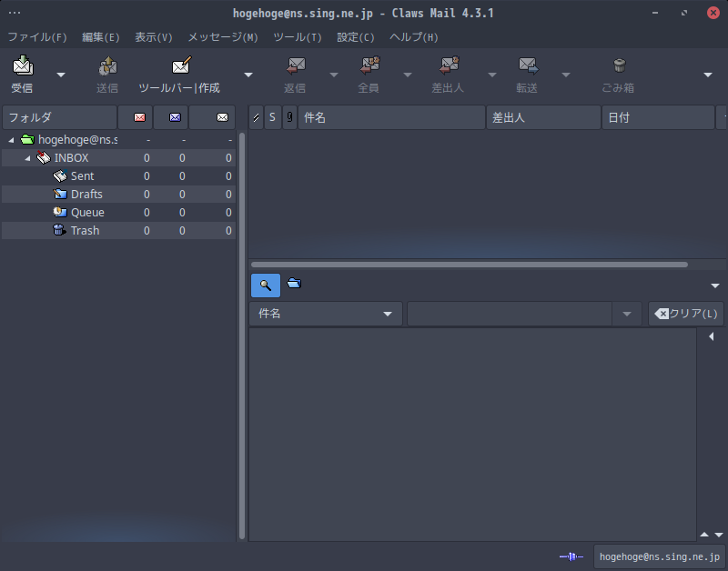Toggle the folder search mode icon
The height and width of the screenshot is (571, 728).
293,285
